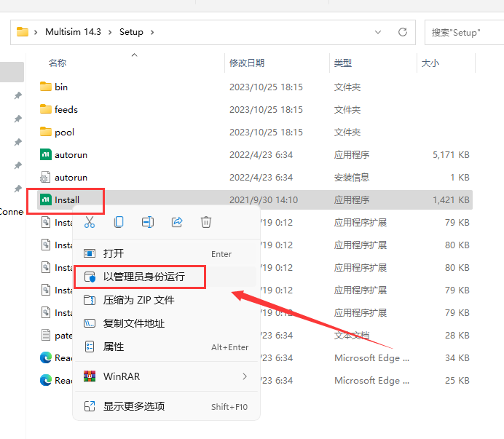Screen dimensions: 504x439
Task: Click the Rename icon in context menu
Action: pyautogui.click(x=148, y=222)
